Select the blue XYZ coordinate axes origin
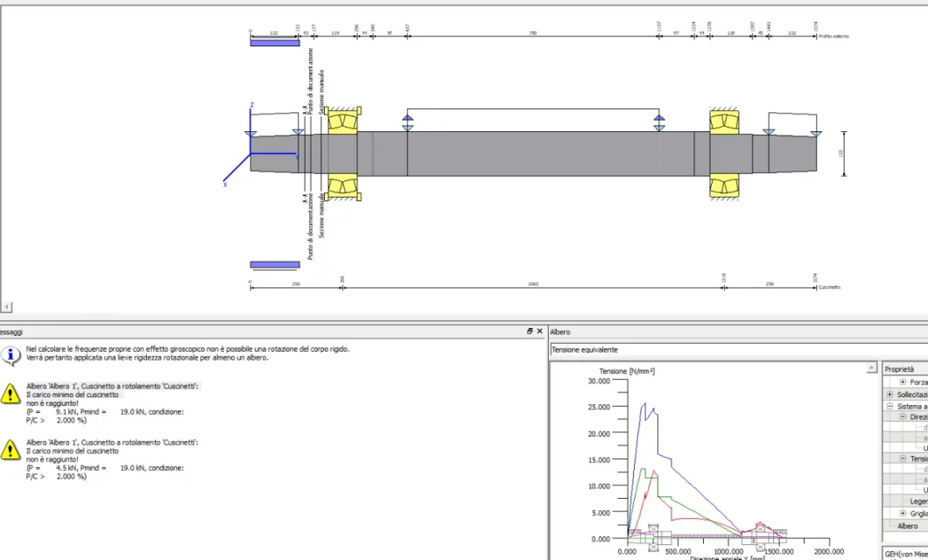 pyautogui.click(x=250, y=152)
